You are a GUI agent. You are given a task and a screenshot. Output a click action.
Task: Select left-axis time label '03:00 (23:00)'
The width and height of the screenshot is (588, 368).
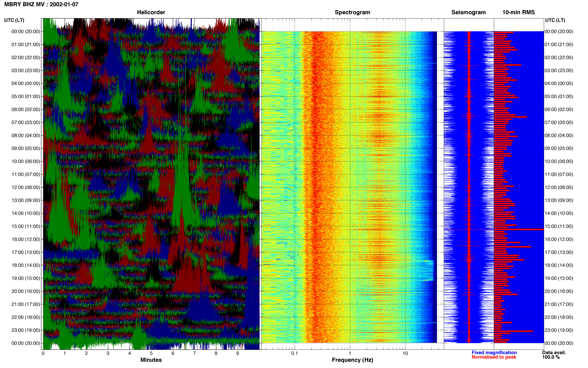point(26,71)
